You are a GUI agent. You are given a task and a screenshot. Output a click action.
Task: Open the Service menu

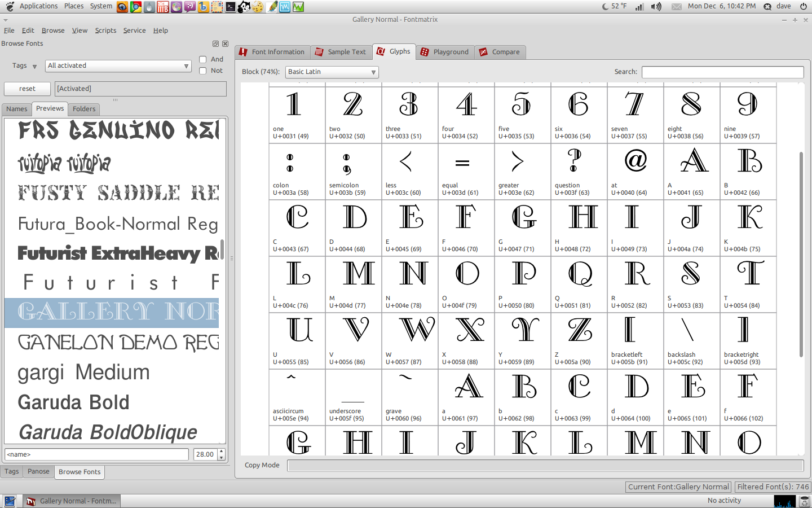[x=134, y=30]
